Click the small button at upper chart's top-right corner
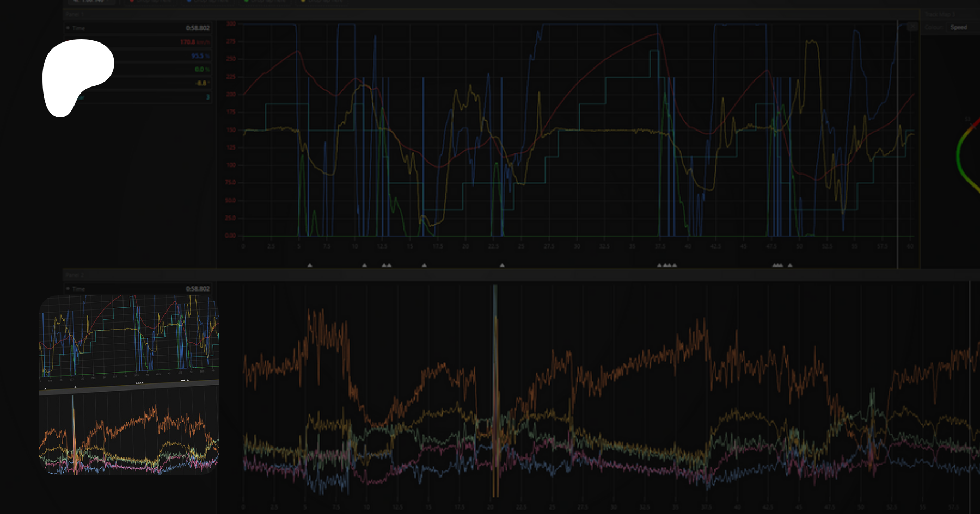Image resolution: width=980 pixels, height=514 pixels. coord(912,27)
